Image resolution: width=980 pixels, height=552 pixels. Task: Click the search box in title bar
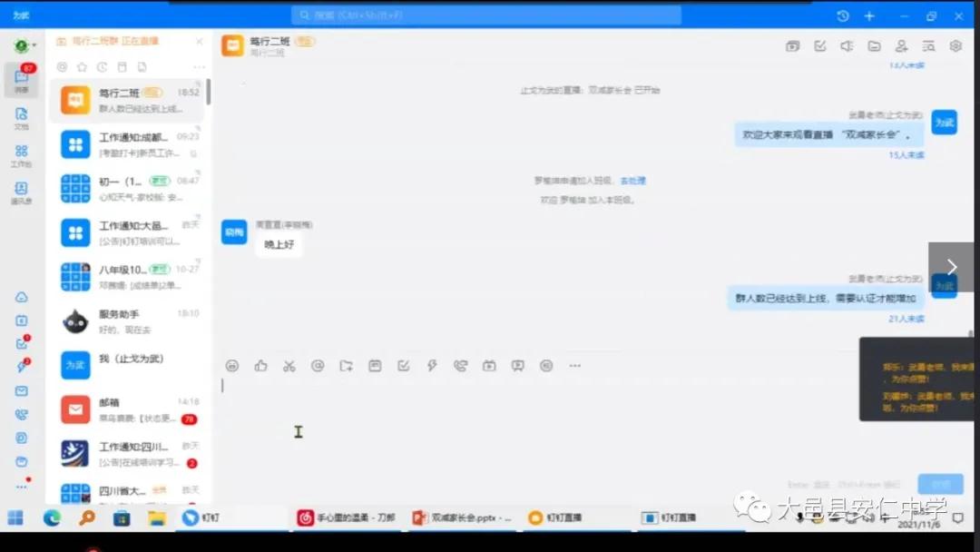[x=485, y=15]
